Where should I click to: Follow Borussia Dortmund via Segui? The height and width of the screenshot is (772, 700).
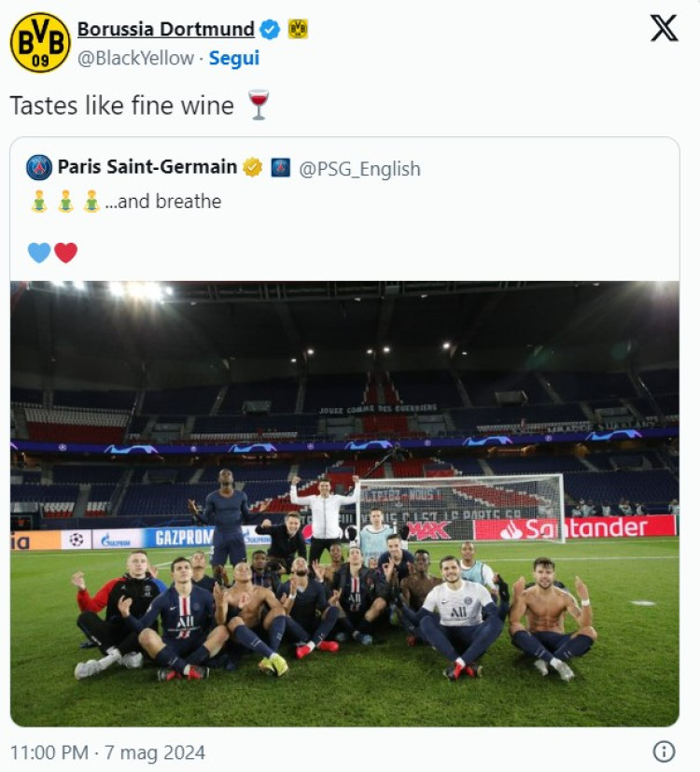234,58
